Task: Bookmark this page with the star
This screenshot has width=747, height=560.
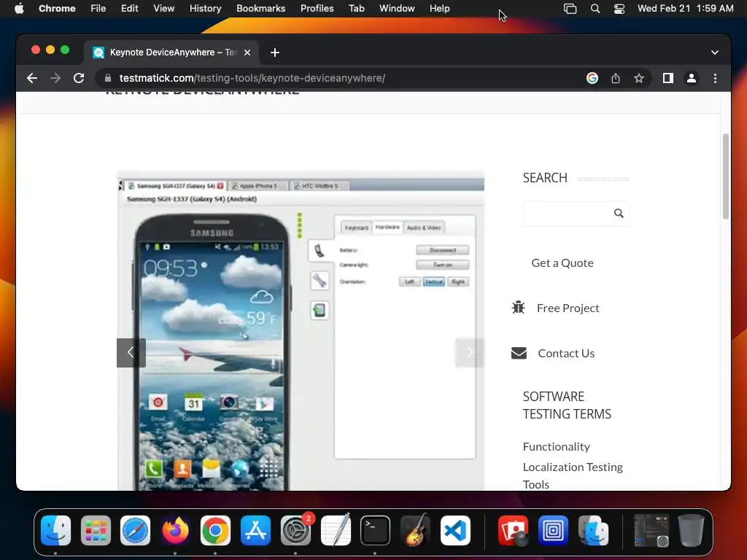Action: click(639, 78)
